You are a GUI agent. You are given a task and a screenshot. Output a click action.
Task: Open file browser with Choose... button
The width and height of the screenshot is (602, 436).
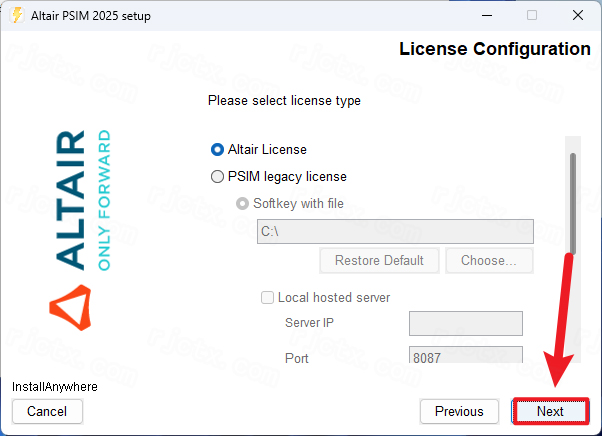[489, 261]
